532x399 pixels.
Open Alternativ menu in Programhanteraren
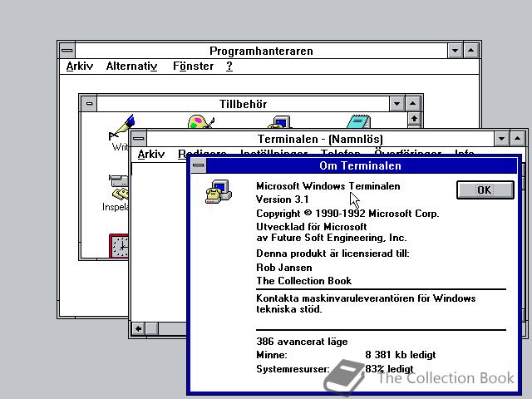point(131,66)
